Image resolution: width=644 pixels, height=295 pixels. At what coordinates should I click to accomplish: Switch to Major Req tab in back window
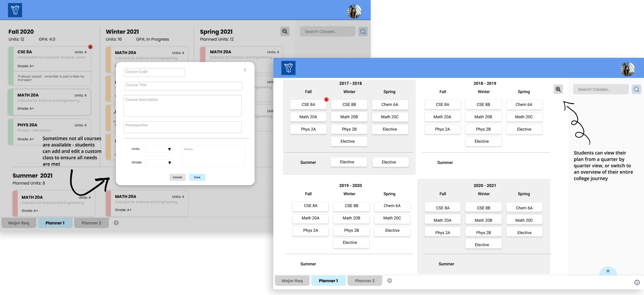pyautogui.click(x=19, y=223)
